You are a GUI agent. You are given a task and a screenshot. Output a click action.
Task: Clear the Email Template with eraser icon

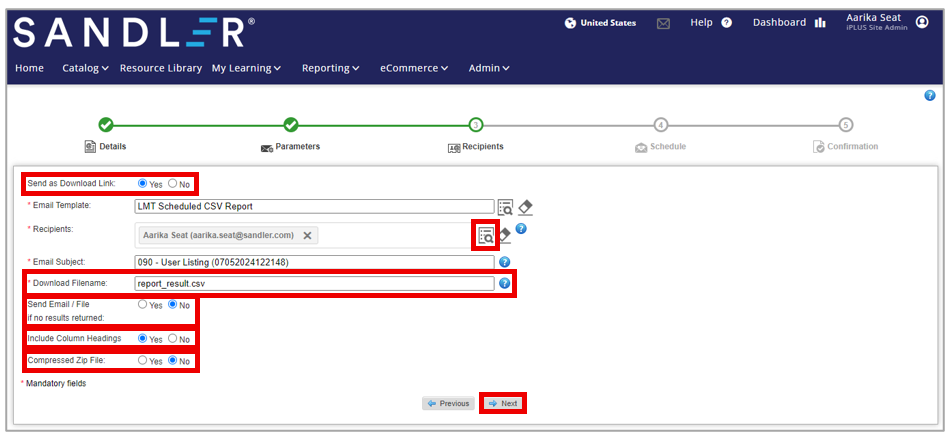tap(525, 207)
